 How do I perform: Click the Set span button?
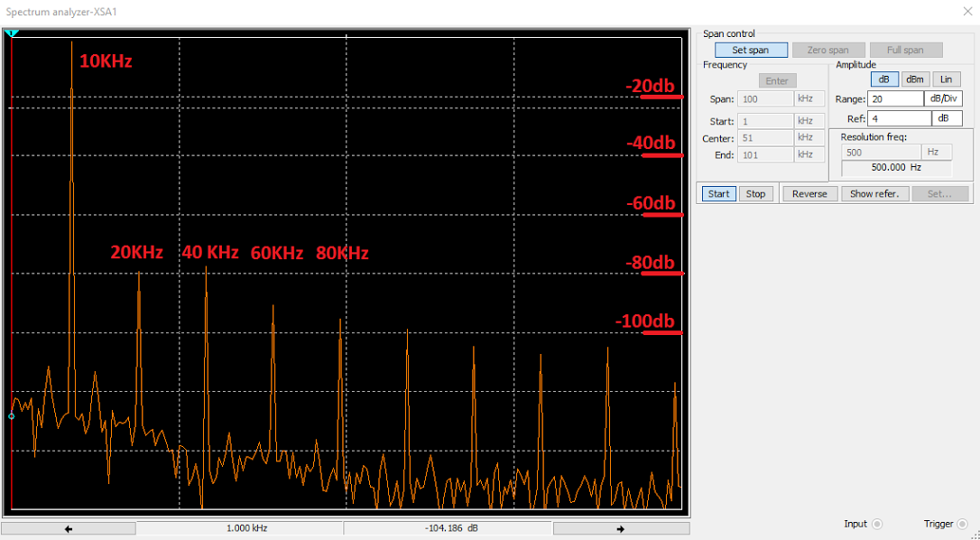(x=751, y=50)
